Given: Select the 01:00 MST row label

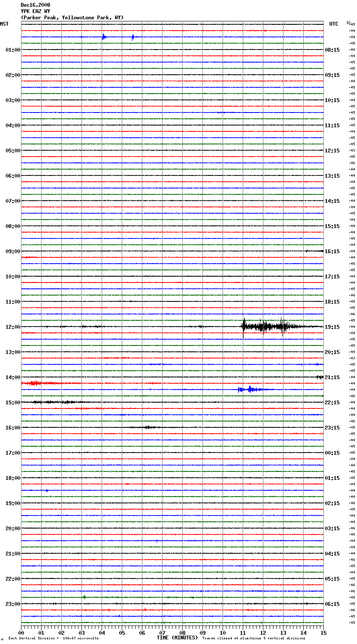Looking at the screenshot, I should pyautogui.click(x=13, y=50).
